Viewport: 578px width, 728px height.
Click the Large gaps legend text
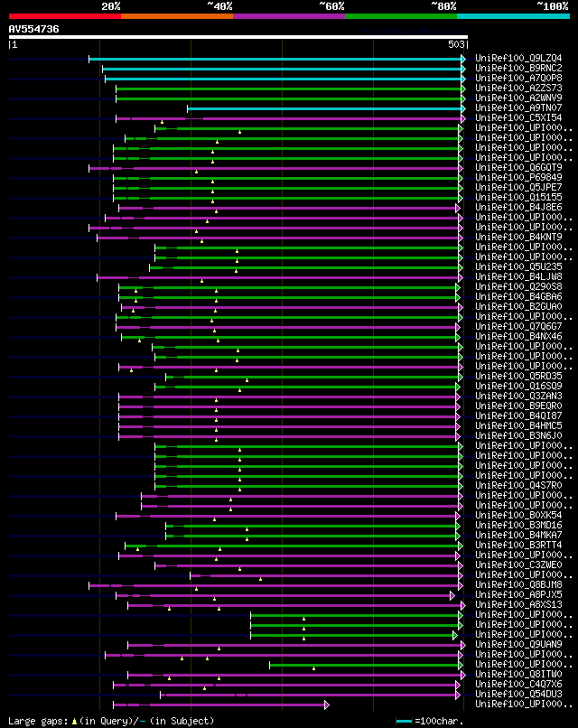click(111, 721)
